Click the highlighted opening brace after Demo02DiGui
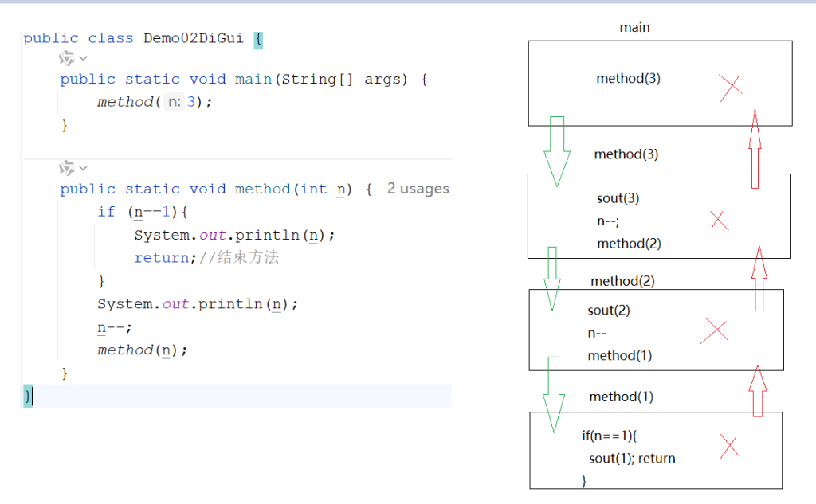 tap(257, 38)
